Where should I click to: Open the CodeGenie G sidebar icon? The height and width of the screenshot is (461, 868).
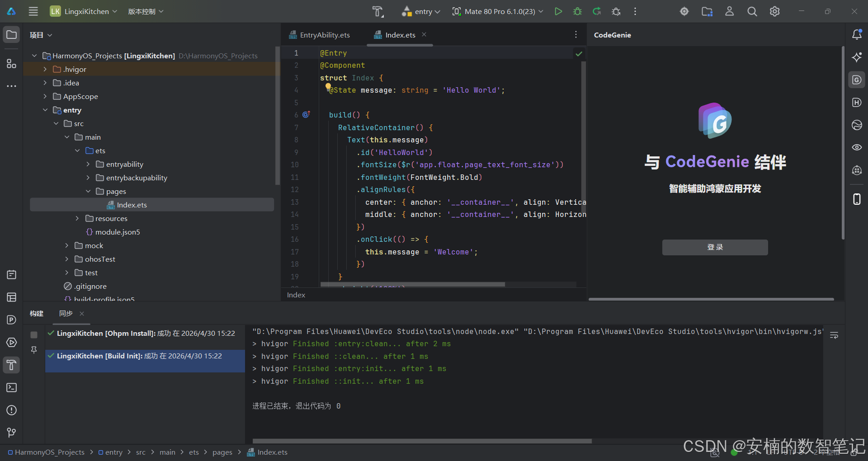tap(857, 80)
